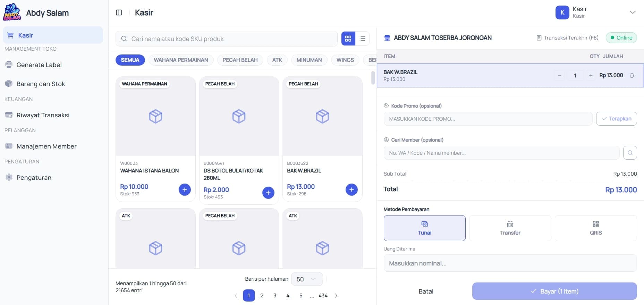Open Transaksi Terakhir (F8)
The height and width of the screenshot is (305, 644).
click(x=567, y=37)
